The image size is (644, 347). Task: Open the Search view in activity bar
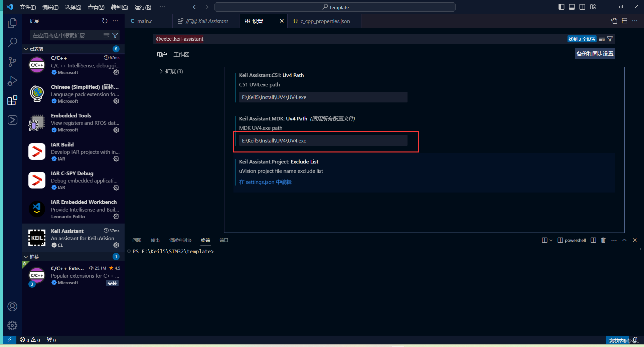[x=12, y=42]
